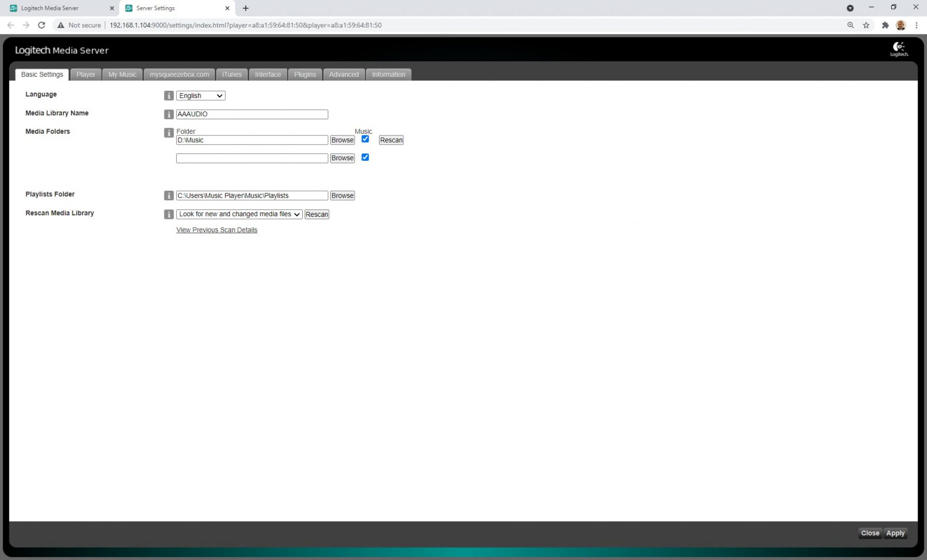Click the Logitech Media Server header title
This screenshot has height=560, width=927.
pos(62,50)
